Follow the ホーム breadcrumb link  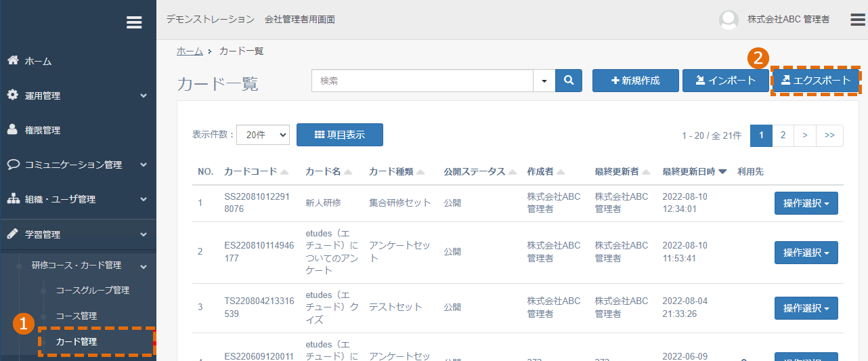190,51
